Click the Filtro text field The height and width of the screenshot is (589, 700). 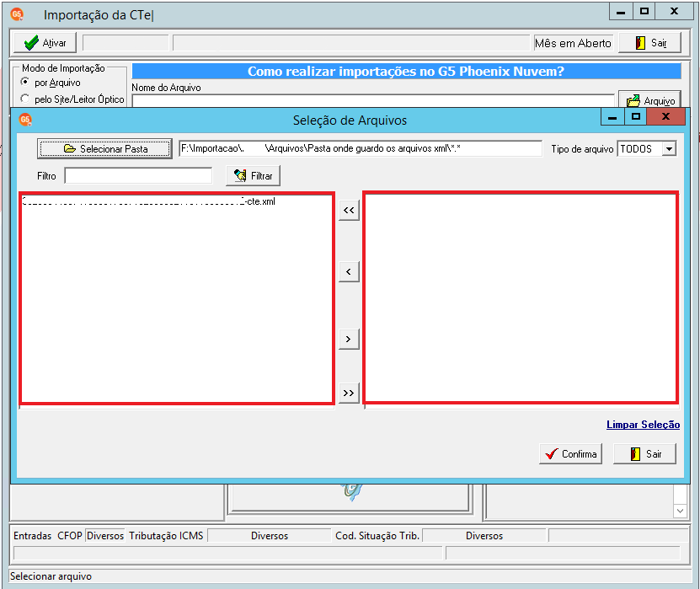pos(138,175)
